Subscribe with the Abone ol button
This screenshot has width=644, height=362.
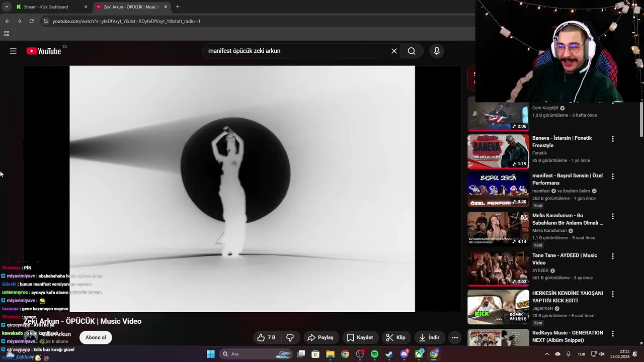coord(96,337)
